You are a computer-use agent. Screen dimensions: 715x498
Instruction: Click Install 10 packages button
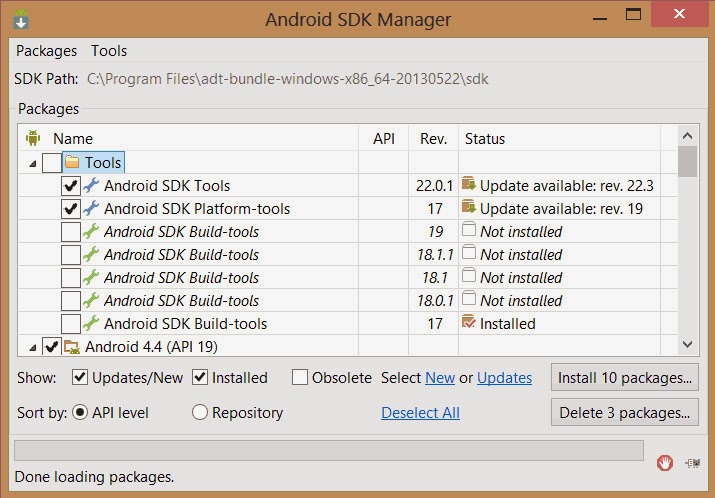click(x=624, y=377)
